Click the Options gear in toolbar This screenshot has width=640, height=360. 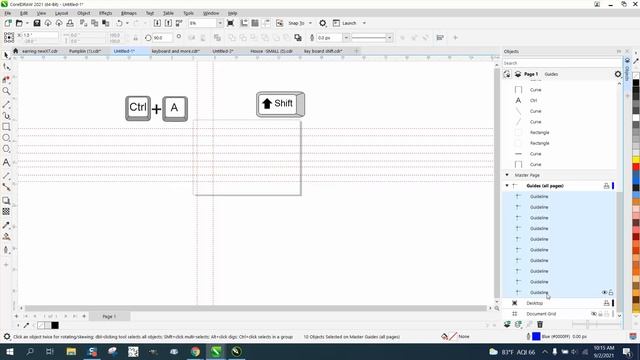322,23
